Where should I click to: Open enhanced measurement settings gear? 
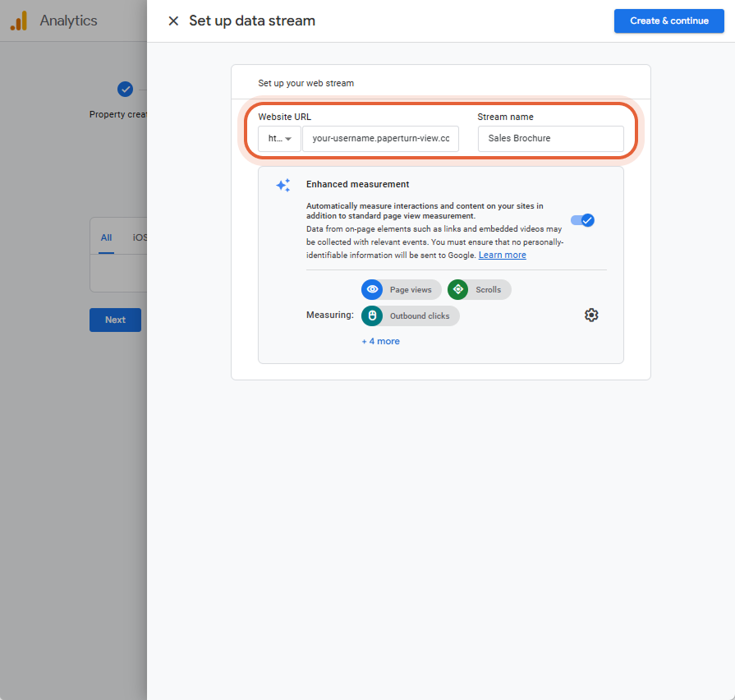(591, 315)
